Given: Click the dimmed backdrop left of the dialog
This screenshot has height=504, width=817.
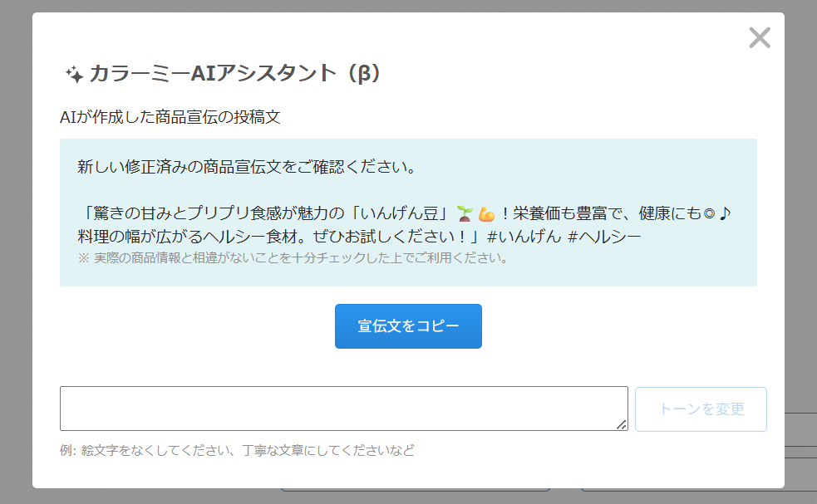Looking at the screenshot, I should [15, 249].
